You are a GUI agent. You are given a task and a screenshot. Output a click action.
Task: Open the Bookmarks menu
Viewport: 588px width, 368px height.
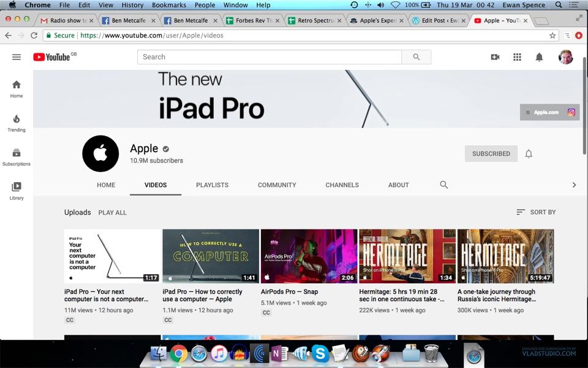coord(169,5)
